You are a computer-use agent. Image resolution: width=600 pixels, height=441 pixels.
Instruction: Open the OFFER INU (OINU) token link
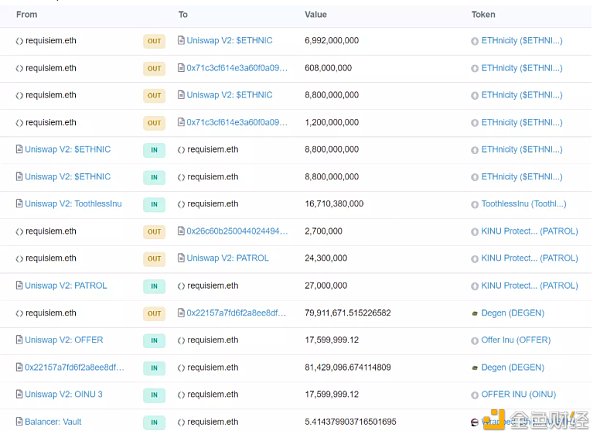522,395
